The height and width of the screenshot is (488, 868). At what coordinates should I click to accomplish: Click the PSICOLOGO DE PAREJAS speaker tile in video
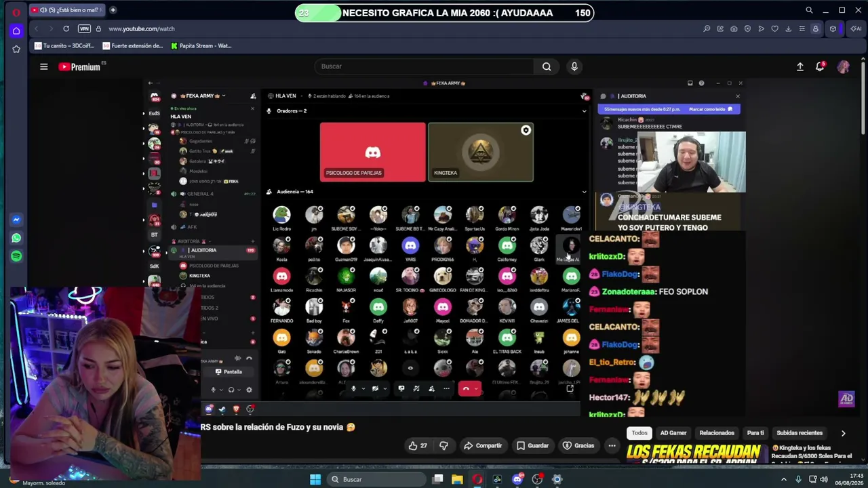373,152
